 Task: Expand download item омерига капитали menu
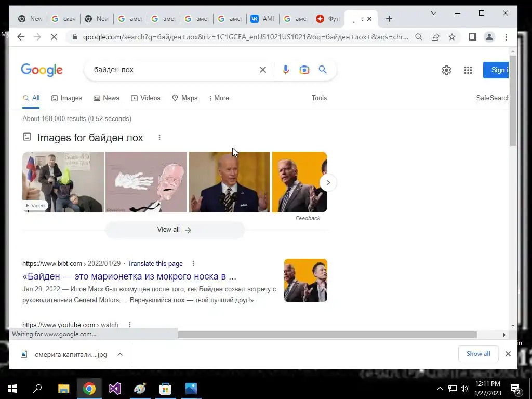[120, 354]
